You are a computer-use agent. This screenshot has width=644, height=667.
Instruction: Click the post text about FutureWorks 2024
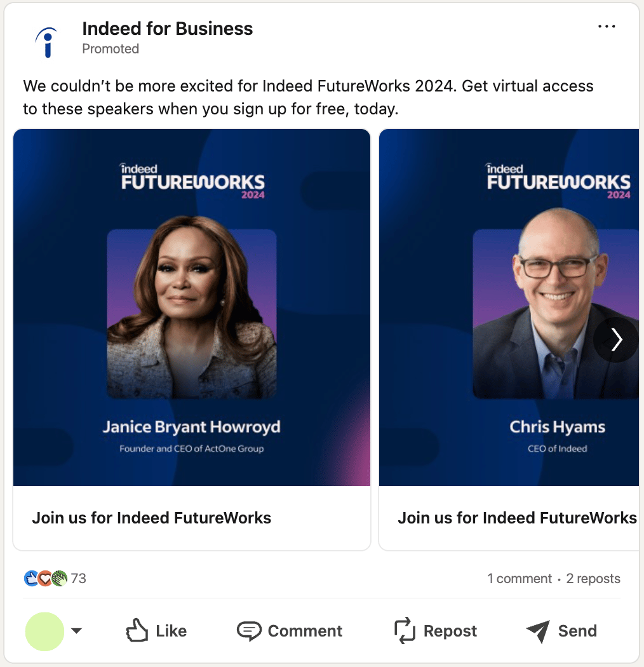tap(308, 97)
